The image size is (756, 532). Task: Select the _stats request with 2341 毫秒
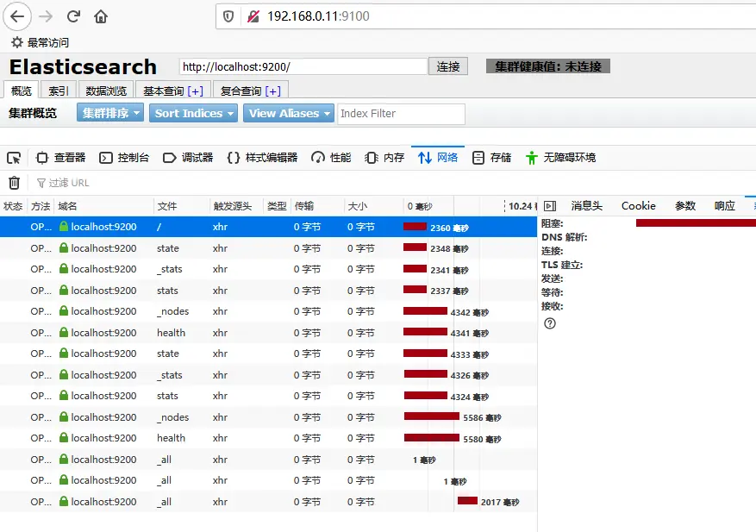tap(269, 269)
